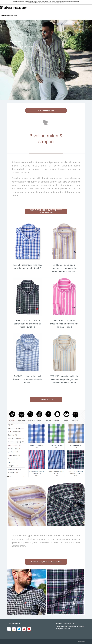The height and width of the screenshot is (644, 92).
Task: Open the KAMMI blue gingham shirt image
Action: 28,242
